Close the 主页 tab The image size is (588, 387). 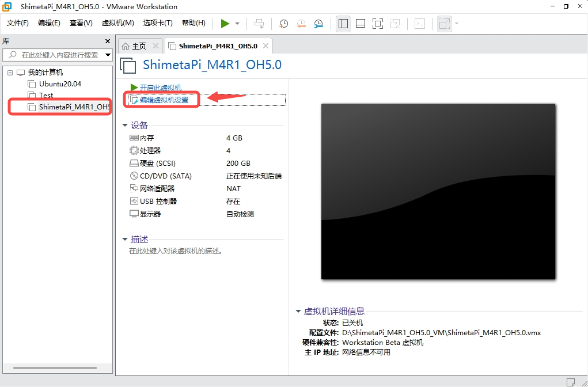pyautogui.click(x=155, y=45)
